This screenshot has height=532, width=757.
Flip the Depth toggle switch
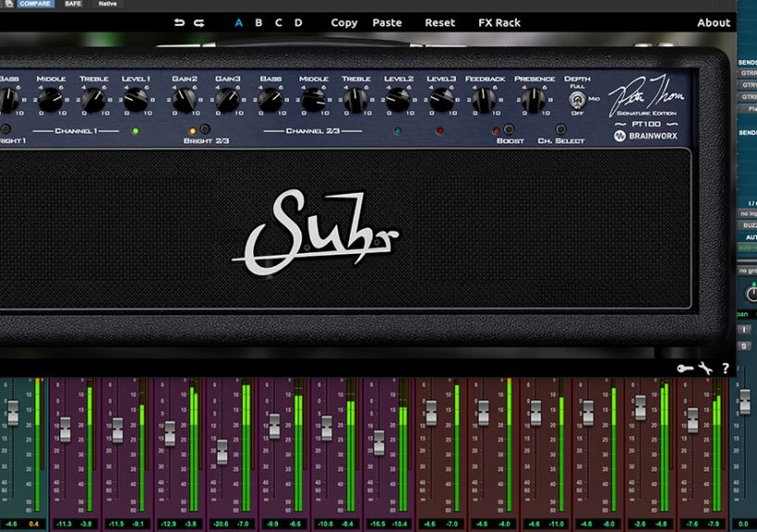tap(577, 99)
